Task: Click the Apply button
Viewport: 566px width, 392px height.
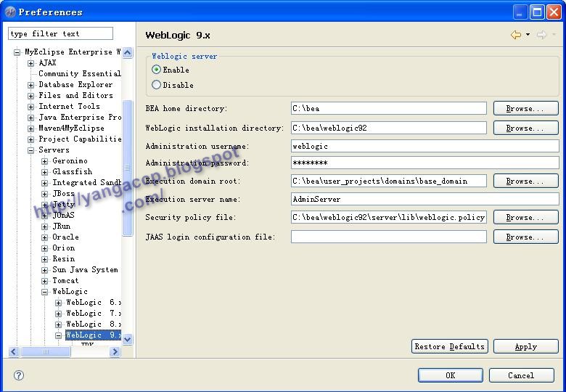Action: point(525,346)
